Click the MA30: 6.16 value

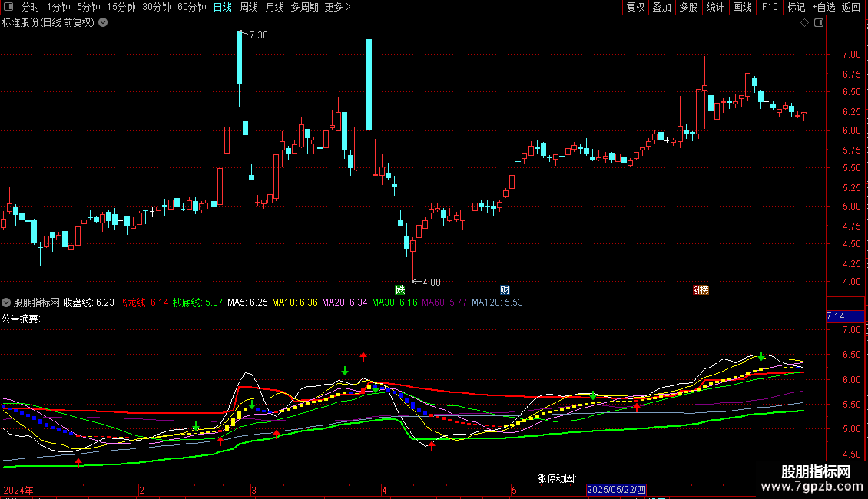(x=395, y=302)
